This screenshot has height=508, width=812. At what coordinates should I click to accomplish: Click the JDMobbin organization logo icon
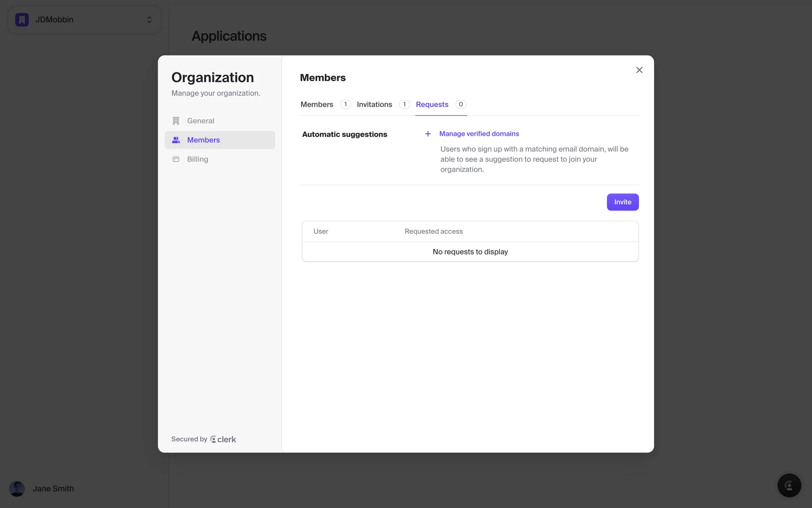22,20
